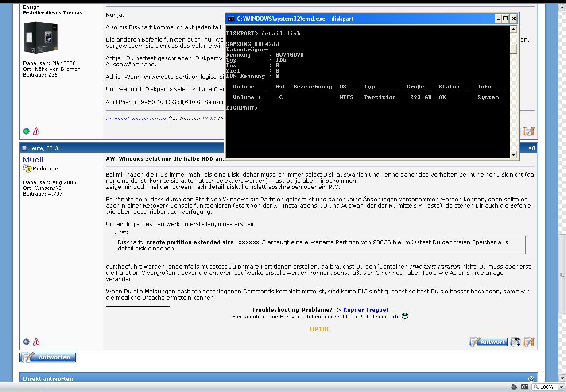The height and width of the screenshot is (392, 566).
Task: Open the Kepner Tregoe! link
Action: 365,310
